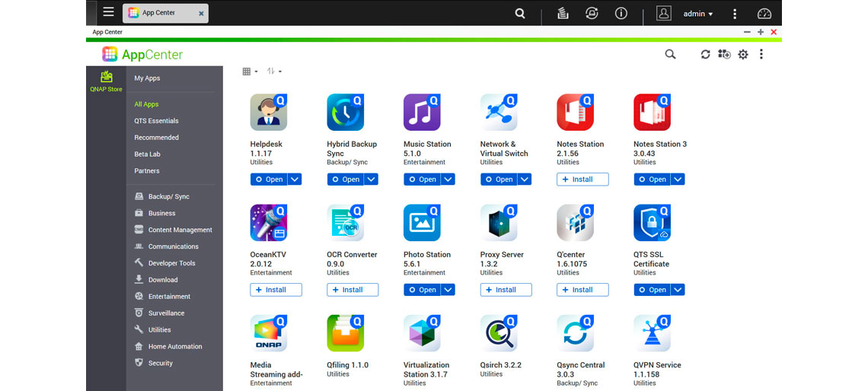Screen dimensions: 868x391
Task: Open the Music Station app
Action: tap(423, 180)
